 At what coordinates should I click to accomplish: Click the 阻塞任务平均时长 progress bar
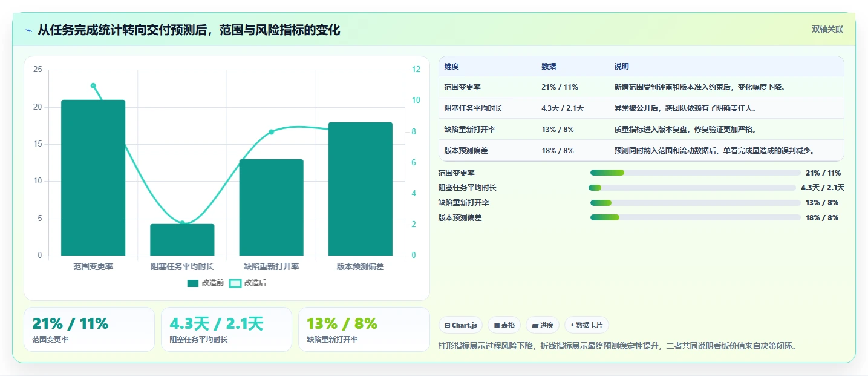(693, 188)
